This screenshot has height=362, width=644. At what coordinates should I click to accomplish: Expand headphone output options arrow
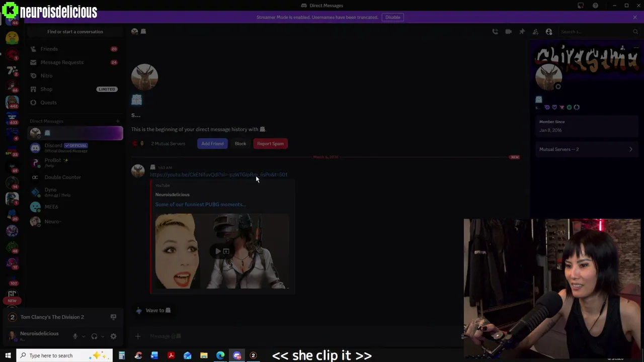tap(102, 336)
